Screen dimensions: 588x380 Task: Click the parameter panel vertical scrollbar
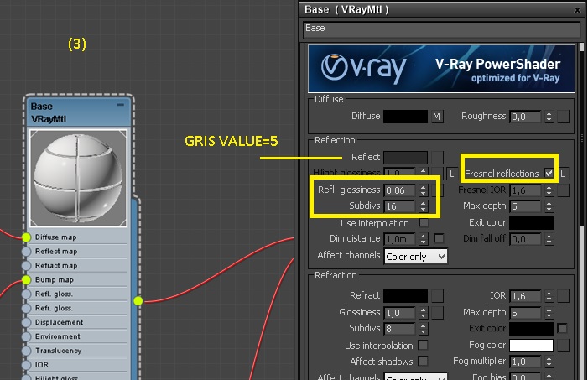[582, 210]
